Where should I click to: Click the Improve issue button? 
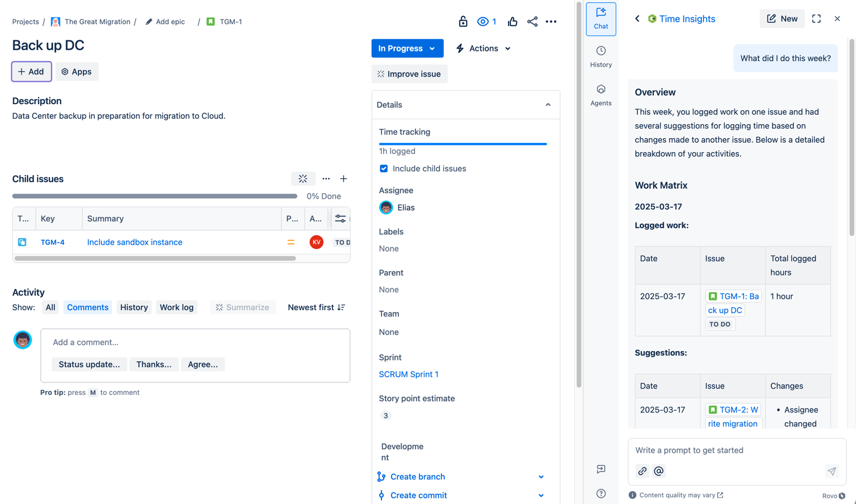point(409,74)
